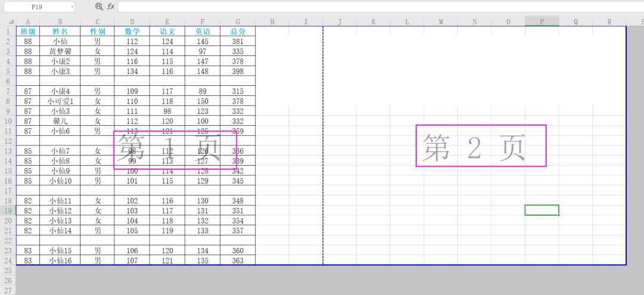Select row 19 header
644x295 pixels.
(x=8, y=210)
